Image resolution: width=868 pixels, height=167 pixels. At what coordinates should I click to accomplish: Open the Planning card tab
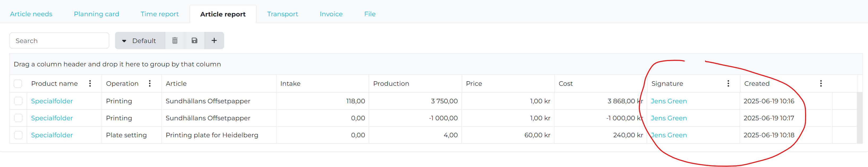[x=96, y=14]
